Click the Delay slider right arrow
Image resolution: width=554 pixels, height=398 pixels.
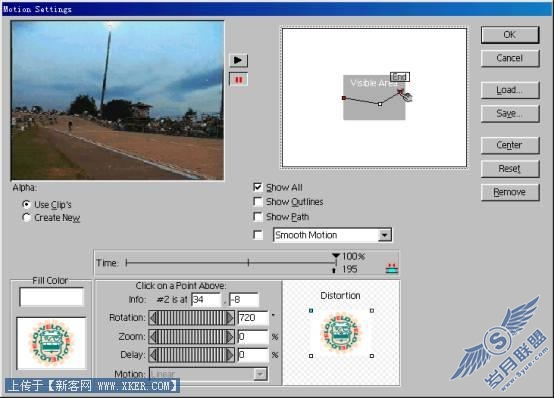coord(230,355)
